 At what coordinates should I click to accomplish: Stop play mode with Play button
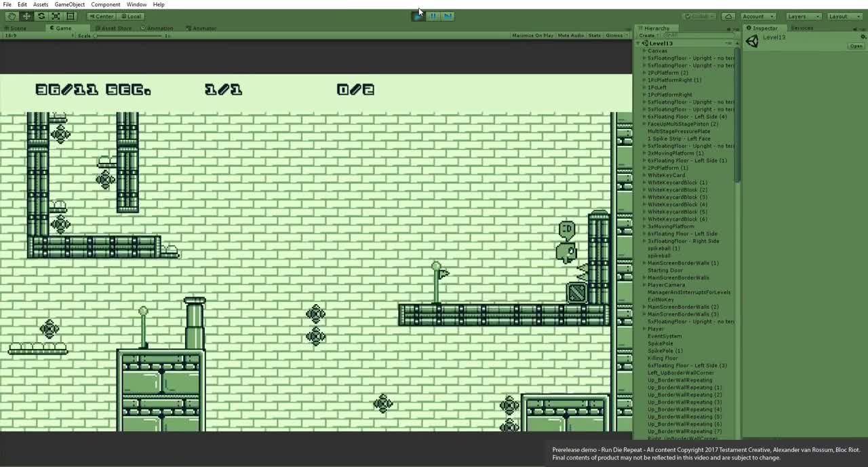[418, 16]
